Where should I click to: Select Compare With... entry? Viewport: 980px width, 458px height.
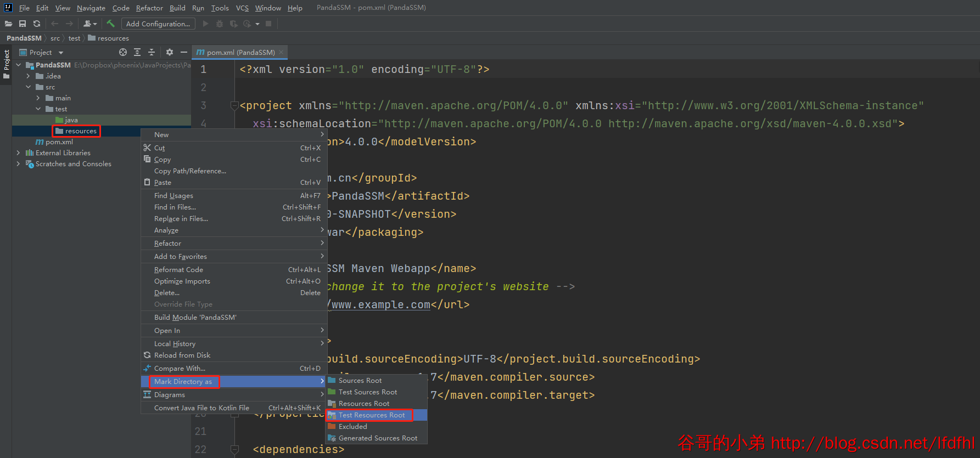click(234, 368)
